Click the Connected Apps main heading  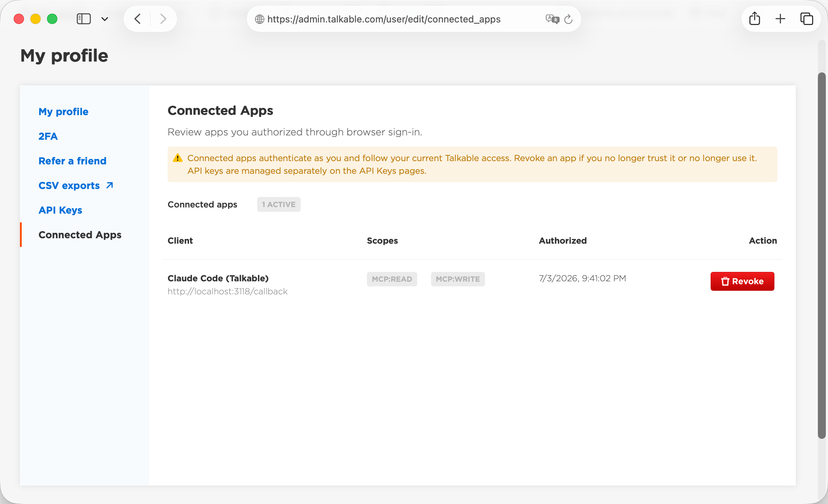[x=220, y=110]
